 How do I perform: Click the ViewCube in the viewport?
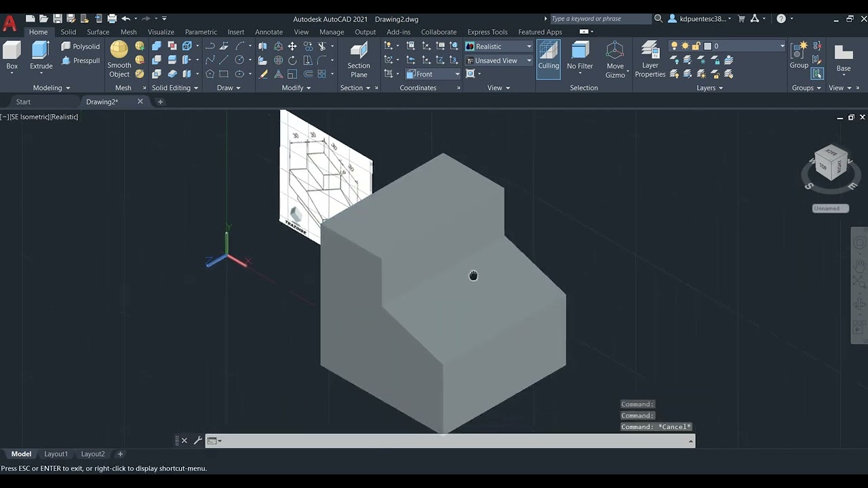tap(831, 163)
